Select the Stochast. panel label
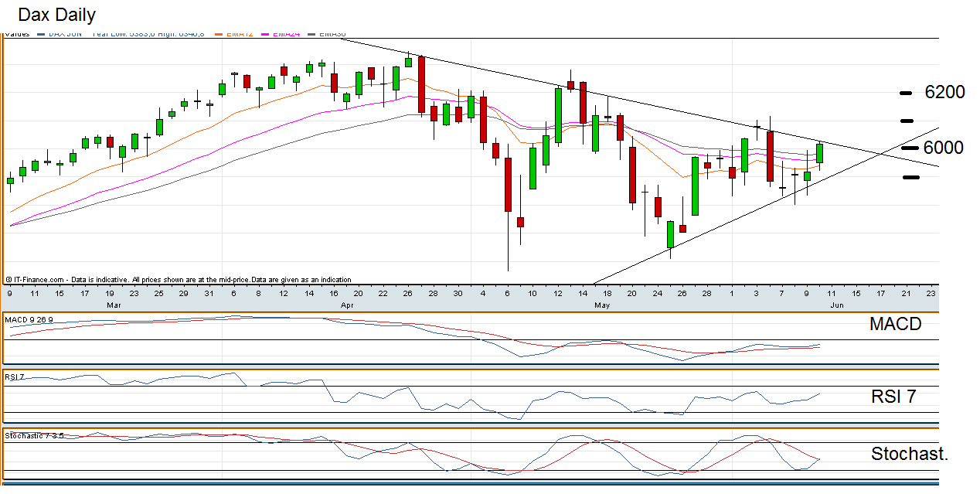This screenshot has height=494, width=980. [909, 454]
